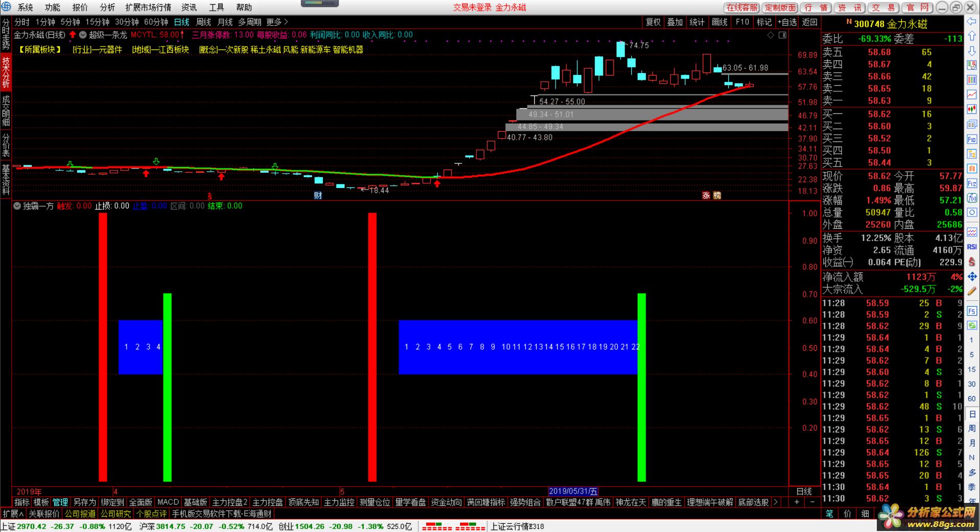Click the up arrow icon in right sidebar

coord(971,36)
